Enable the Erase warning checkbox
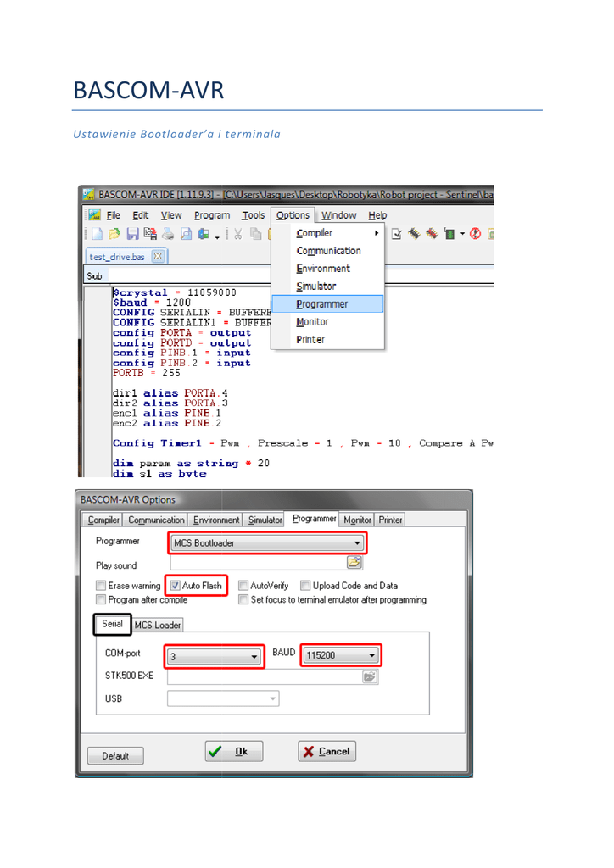 point(101,586)
